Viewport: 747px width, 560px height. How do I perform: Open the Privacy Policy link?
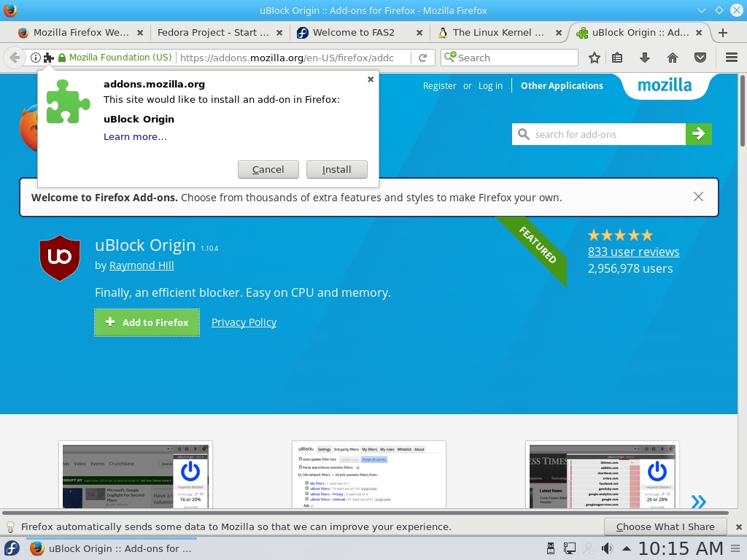(244, 322)
